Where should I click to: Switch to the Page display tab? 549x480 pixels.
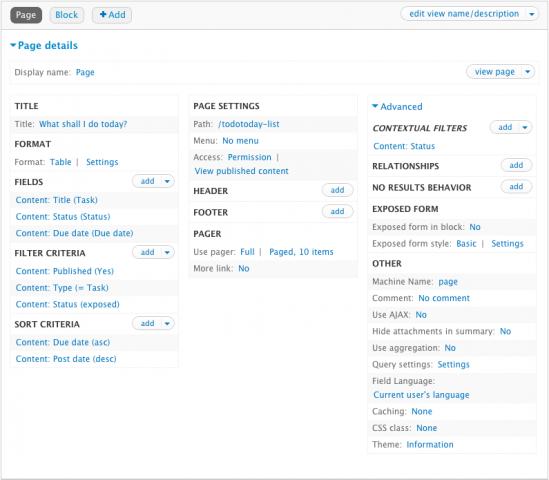click(26, 15)
